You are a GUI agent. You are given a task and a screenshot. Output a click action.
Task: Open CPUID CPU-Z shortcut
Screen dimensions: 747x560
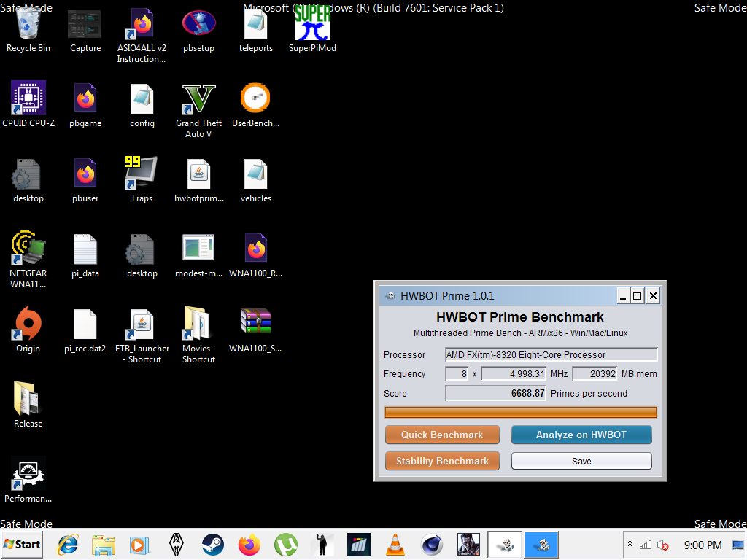(x=28, y=105)
